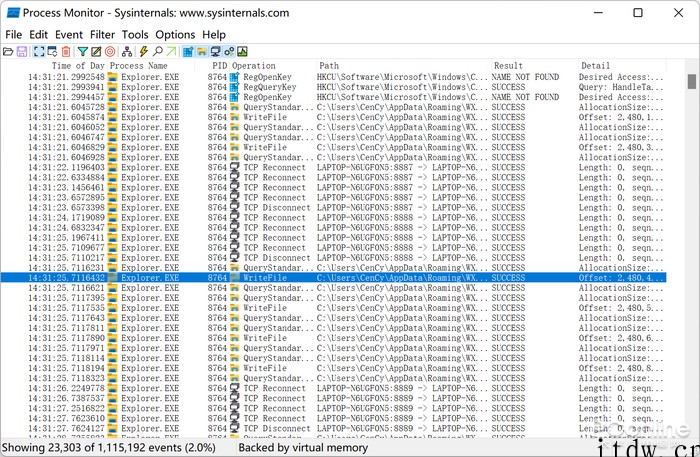
Task: Open the Filter dialog via funnel icon
Action: (x=83, y=52)
